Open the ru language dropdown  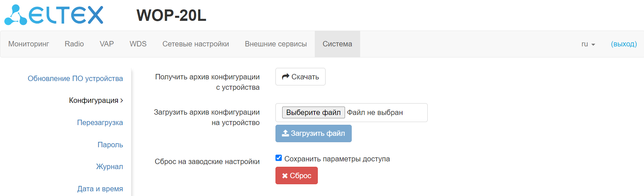pos(588,44)
